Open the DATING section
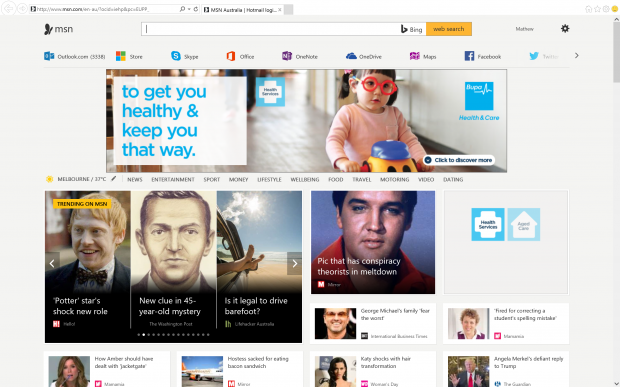This screenshot has height=387, width=620. tap(453, 179)
